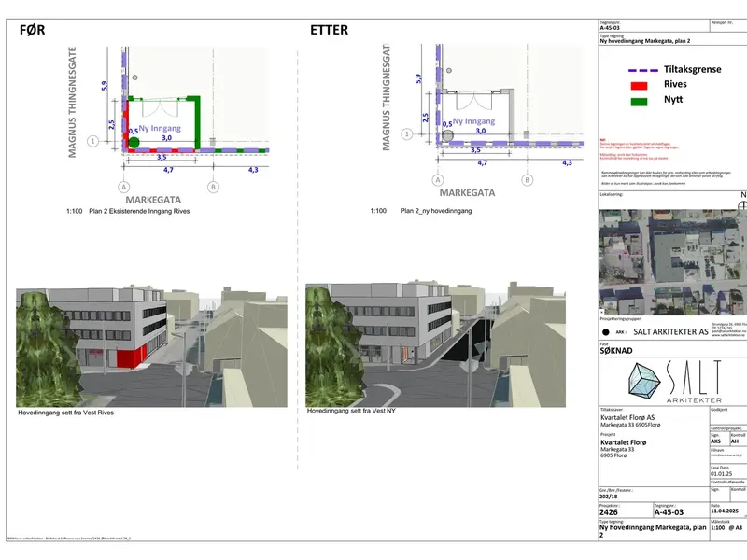Click drawing number A-45-03 beside project number
Screen dimensions: 747x560
669,512
